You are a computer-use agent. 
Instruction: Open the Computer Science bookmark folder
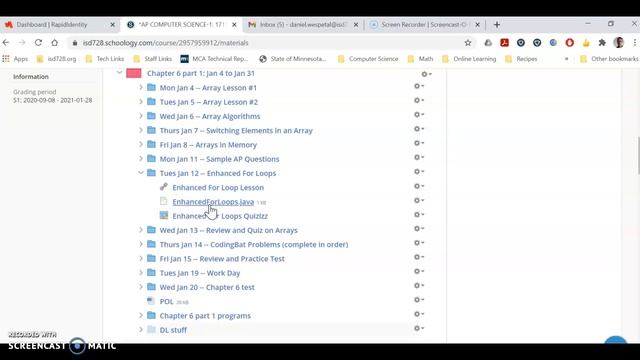tap(368, 59)
